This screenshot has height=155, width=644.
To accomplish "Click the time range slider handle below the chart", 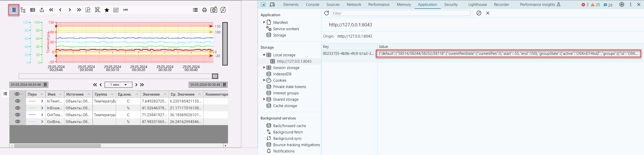I will click(x=215, y=76).
